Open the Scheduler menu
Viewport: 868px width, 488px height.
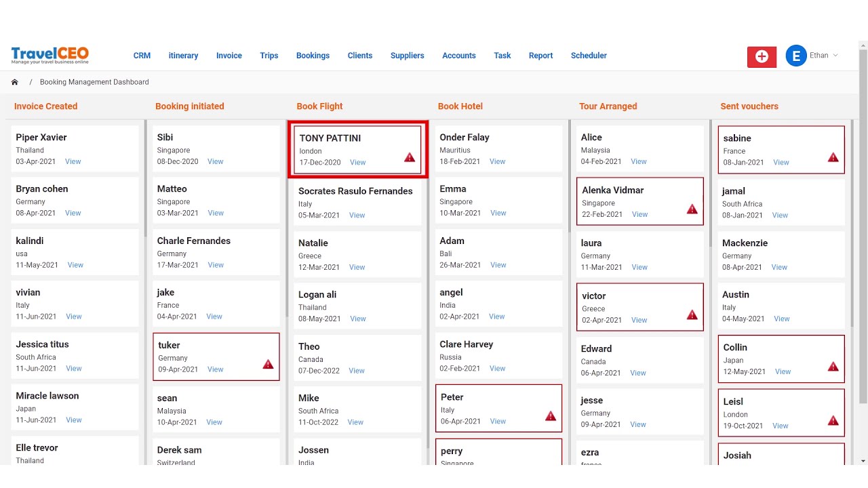(589, 56)
